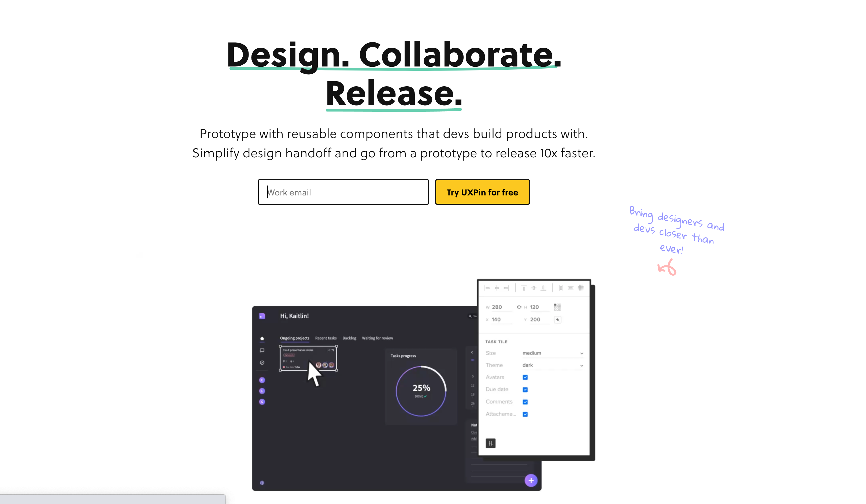
Task: Click the calendar back chevron in dashboard
Action: (x=472, y=353)
